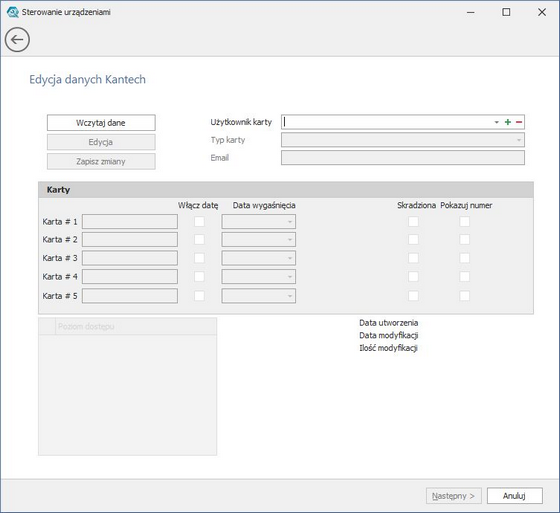Image resolution: width=560 pixels, height=513 pixels.
Task: Click the Edycja button
Action: pos(101,142)
